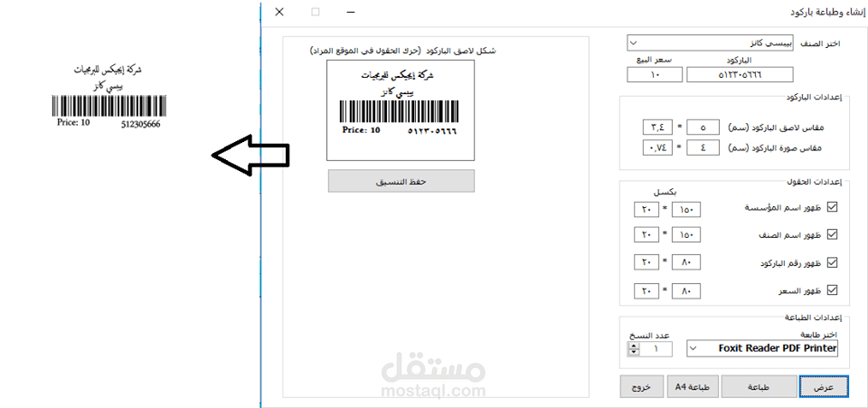This screenshot has height=408, width=868.
Task: Select the barcode image height field showing ٠,٧٤
Action: pyautogui.click(x=657, y=147)
